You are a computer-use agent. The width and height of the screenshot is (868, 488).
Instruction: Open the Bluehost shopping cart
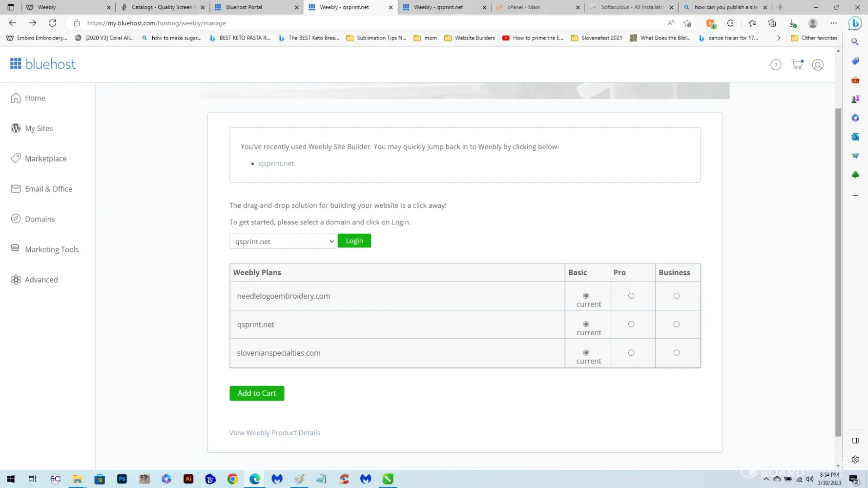(x=797, y=64)
